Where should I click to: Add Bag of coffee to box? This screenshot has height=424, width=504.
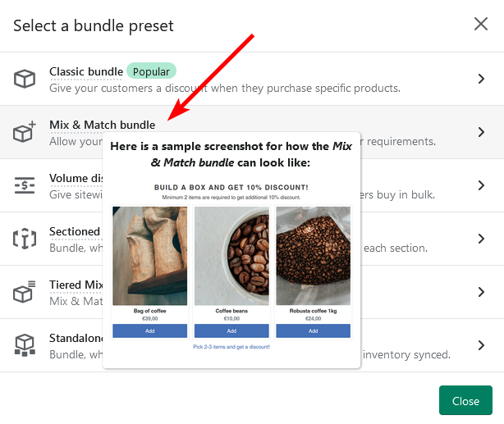149,331
